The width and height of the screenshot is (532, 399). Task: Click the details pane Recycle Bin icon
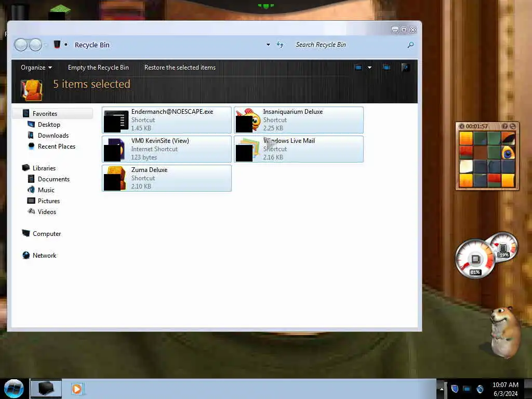point(31,90)
